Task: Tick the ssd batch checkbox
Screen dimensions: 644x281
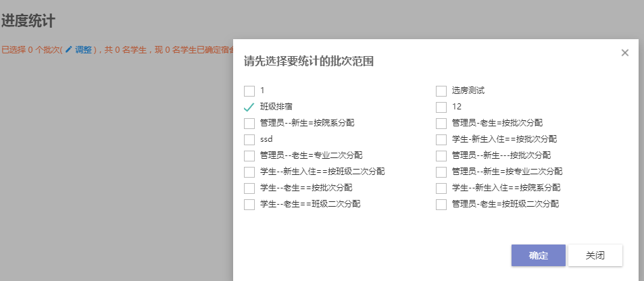Action: 249,140
